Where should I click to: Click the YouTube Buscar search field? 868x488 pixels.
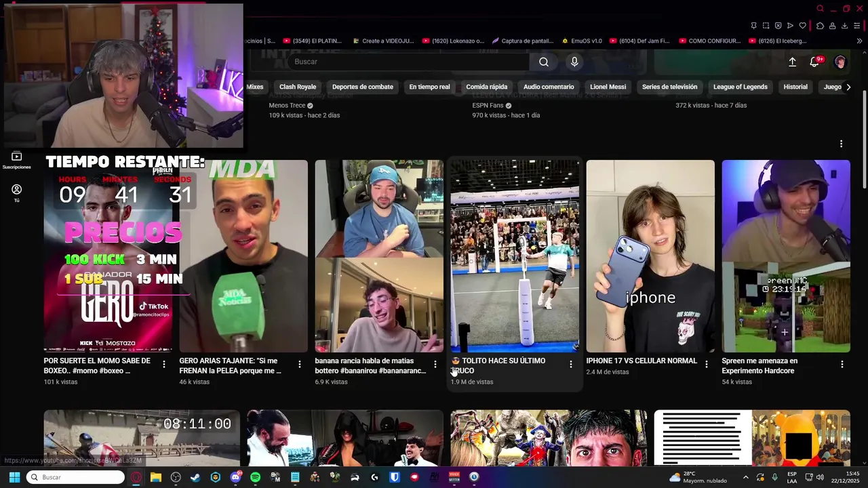coord(407,62)
